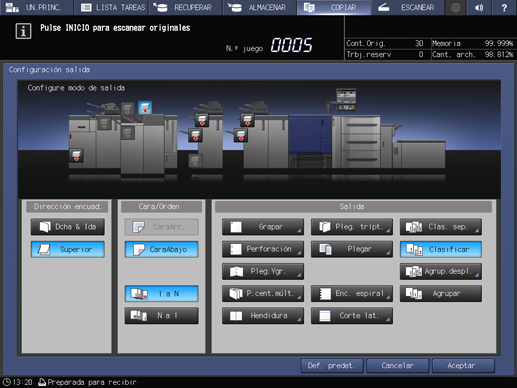Click the Cancelar button

coord(397,366)
